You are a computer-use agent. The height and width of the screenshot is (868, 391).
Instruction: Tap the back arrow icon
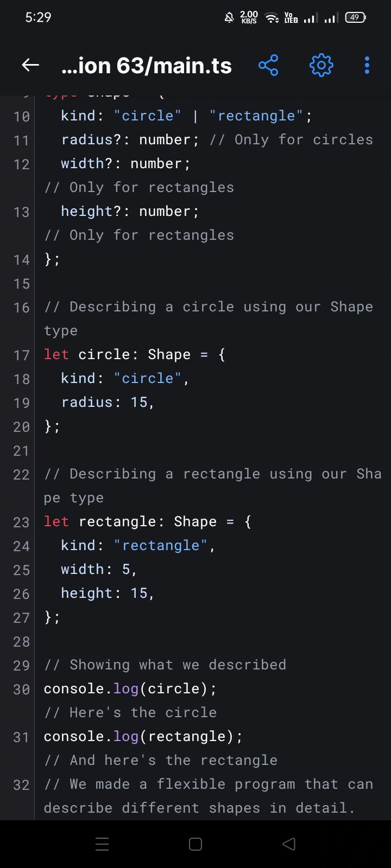(x=30, y=66)
